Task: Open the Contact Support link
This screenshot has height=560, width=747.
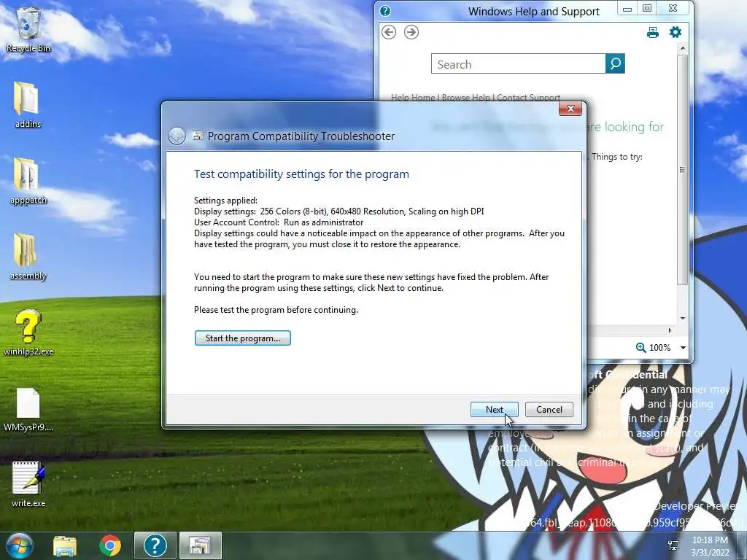Action: (x=528, y=98)
